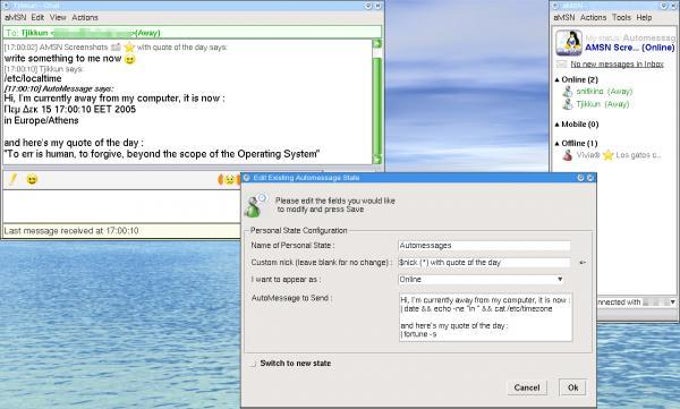This screenshot has width=680, height=409.
Task: Click the chat conversation vertical scrollbar
Action: 377,102
